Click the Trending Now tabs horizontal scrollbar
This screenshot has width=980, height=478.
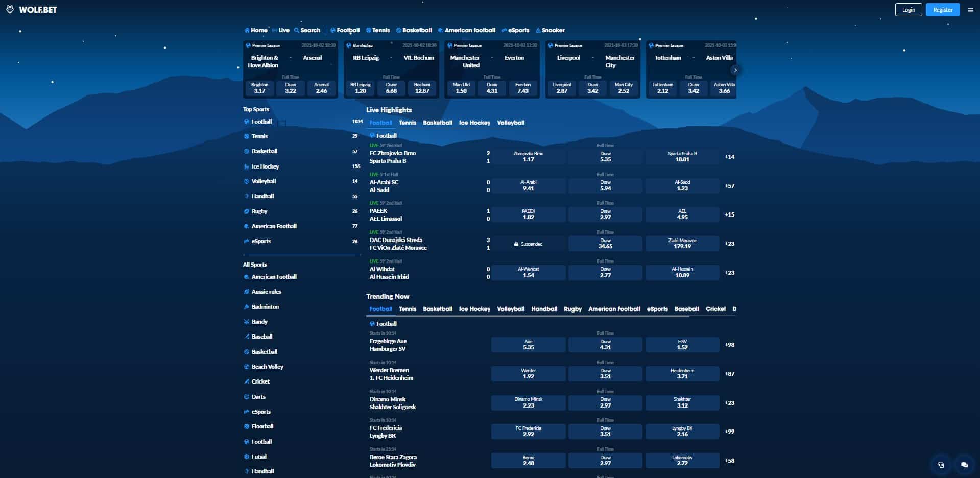(x=528, y=316)
